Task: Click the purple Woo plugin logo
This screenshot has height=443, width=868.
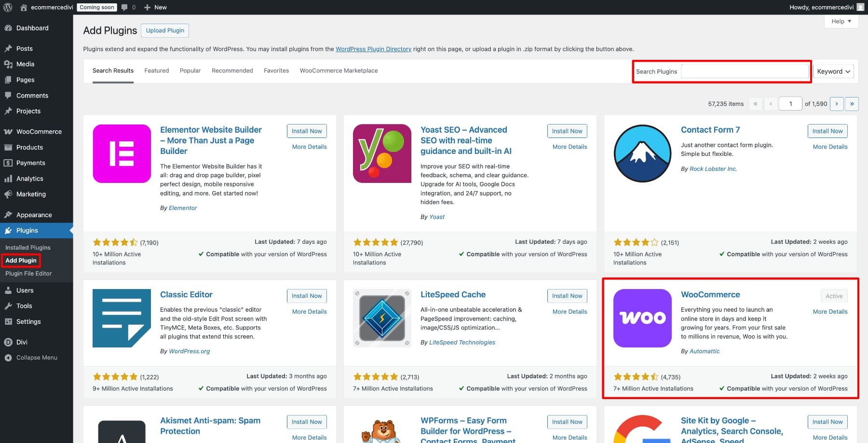Action: tap(642, 318)
